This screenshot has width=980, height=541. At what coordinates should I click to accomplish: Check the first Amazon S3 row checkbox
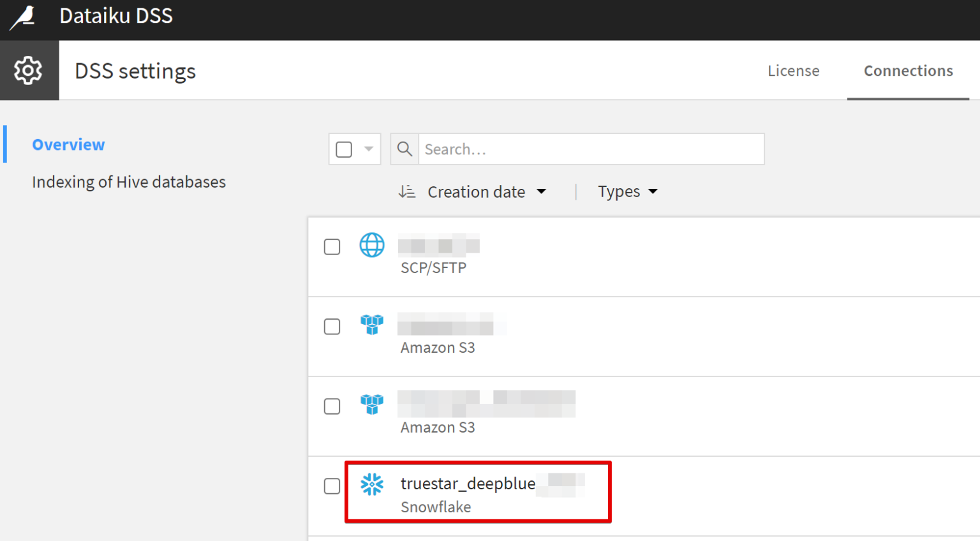coord(332,326)
